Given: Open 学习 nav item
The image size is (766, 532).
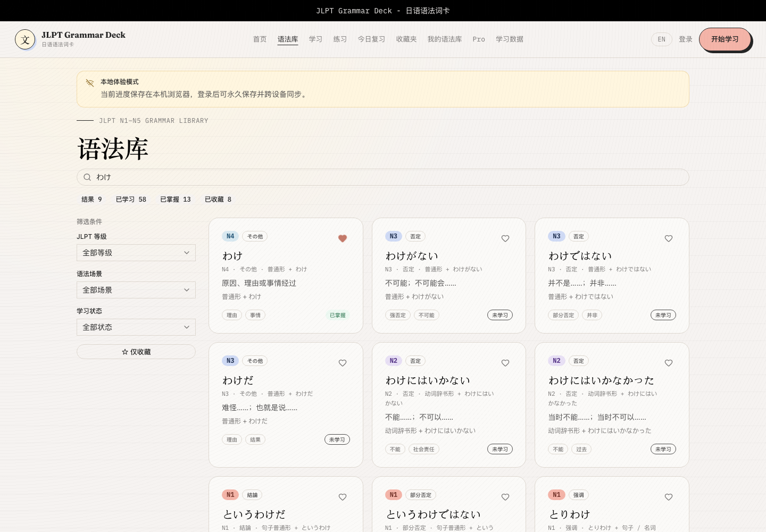Looking at the screenshot, I should tap(315, 39).
